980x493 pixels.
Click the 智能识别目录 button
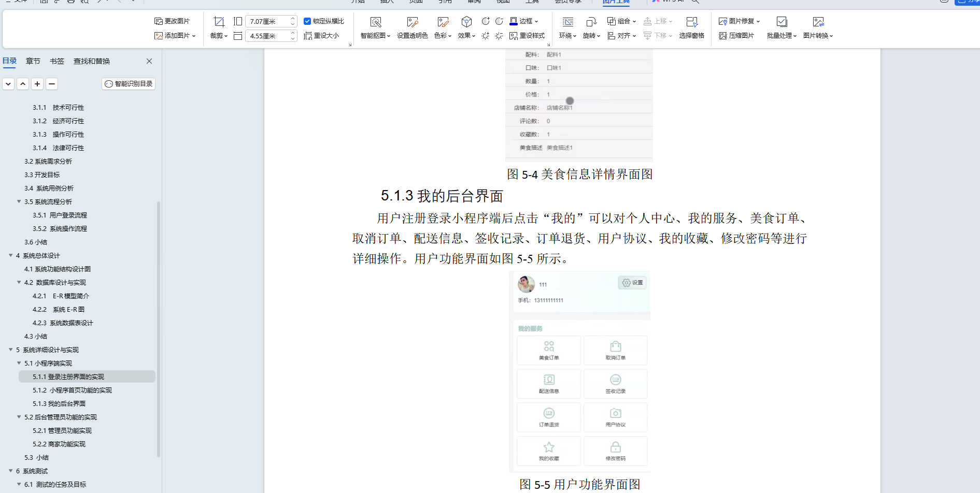coord(129,84)
